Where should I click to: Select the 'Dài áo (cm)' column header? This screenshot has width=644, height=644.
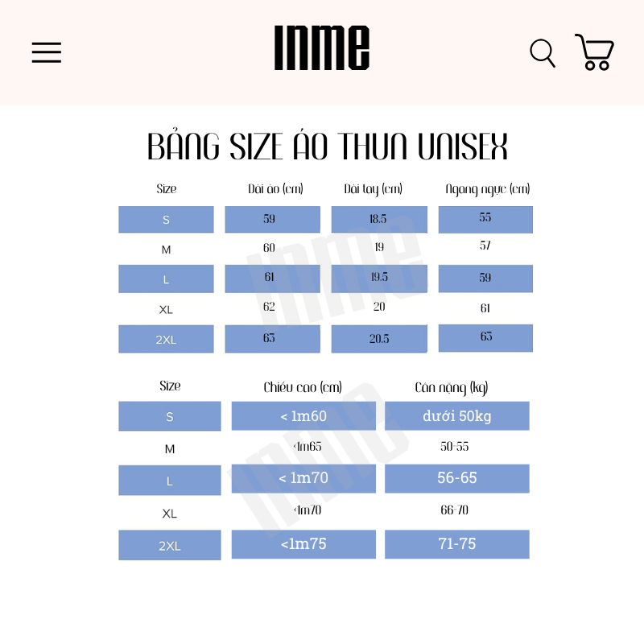275,189
